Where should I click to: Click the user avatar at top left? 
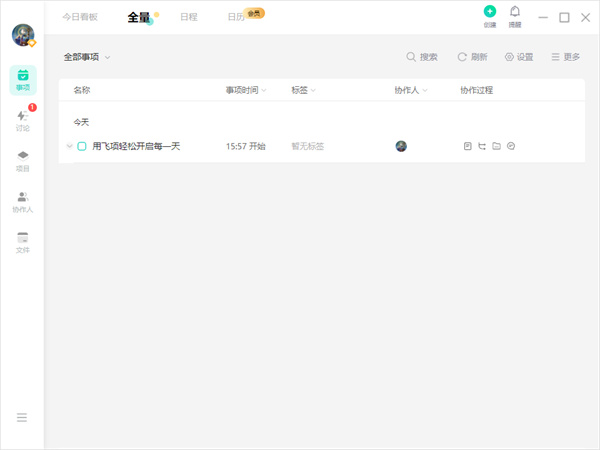[x=22, y=35]
